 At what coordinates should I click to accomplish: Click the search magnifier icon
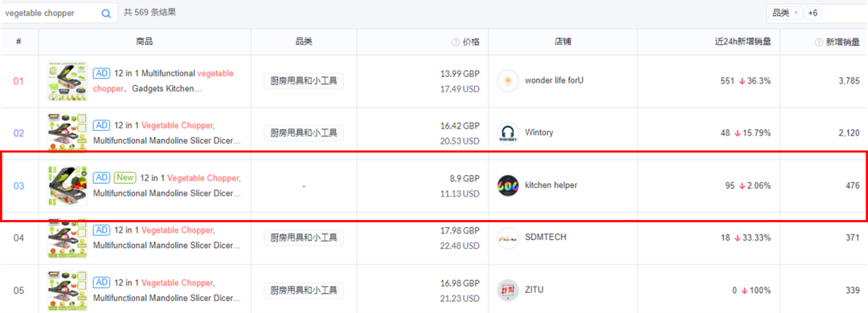pyautogui.click(x=106, y=14)
